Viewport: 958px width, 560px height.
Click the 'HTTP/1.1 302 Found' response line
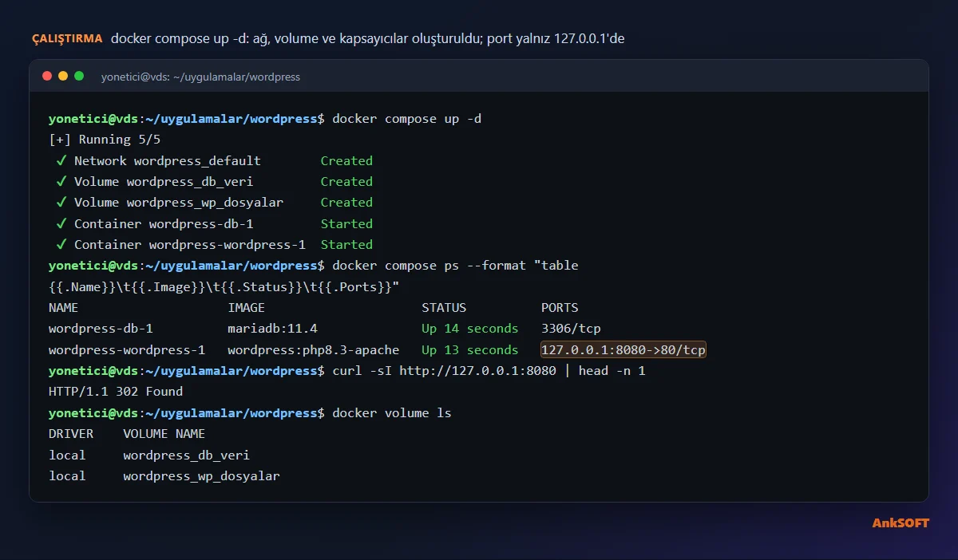point(116,392)
